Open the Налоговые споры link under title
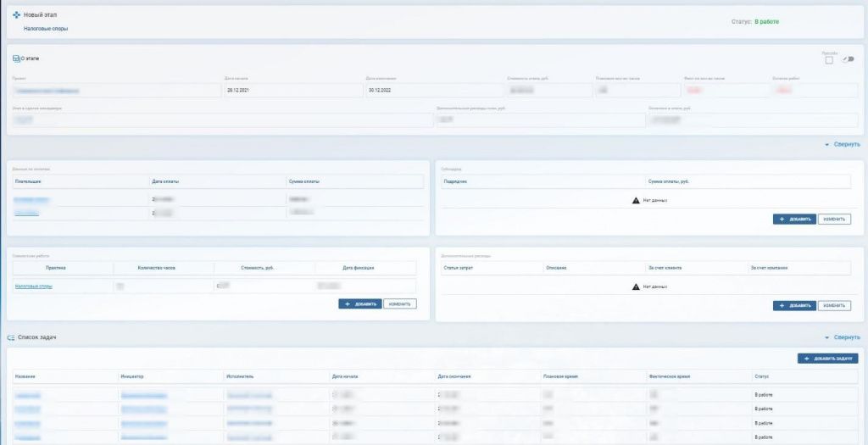The width and height of the screenshot is (868, 445). pyautogui.click(x=46, y=29)
